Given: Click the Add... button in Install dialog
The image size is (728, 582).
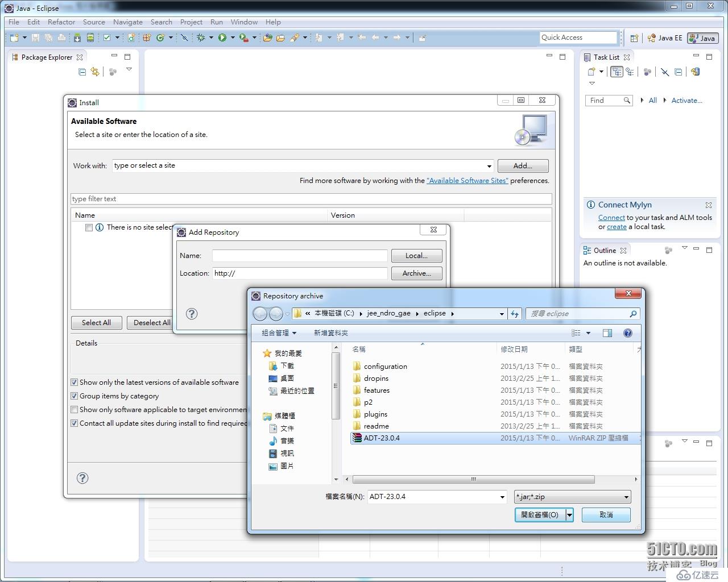Looking at the screenshot, I should (x=523, y=166).
